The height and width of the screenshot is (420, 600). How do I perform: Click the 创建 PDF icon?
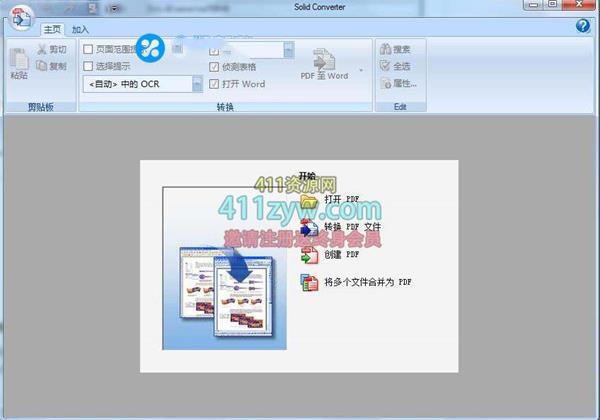tap(309, 255)
